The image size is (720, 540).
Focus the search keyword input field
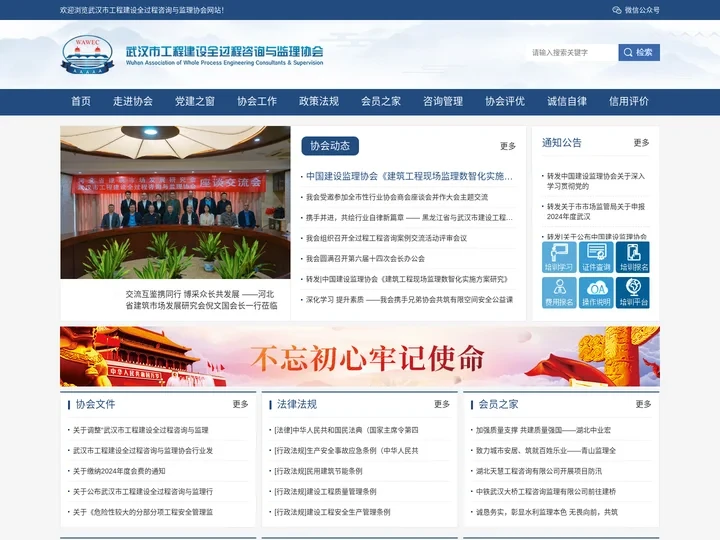[x=572, y=52]
